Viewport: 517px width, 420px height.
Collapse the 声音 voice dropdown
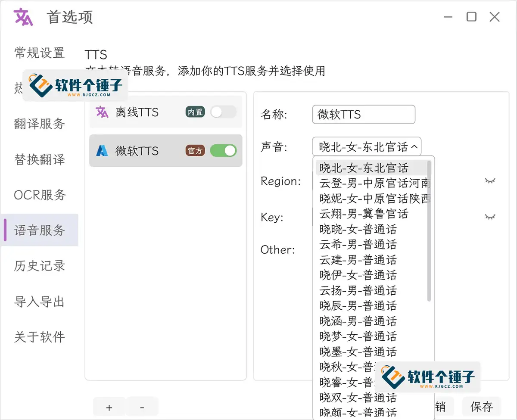pyautogui.click(x=367, y=147)
